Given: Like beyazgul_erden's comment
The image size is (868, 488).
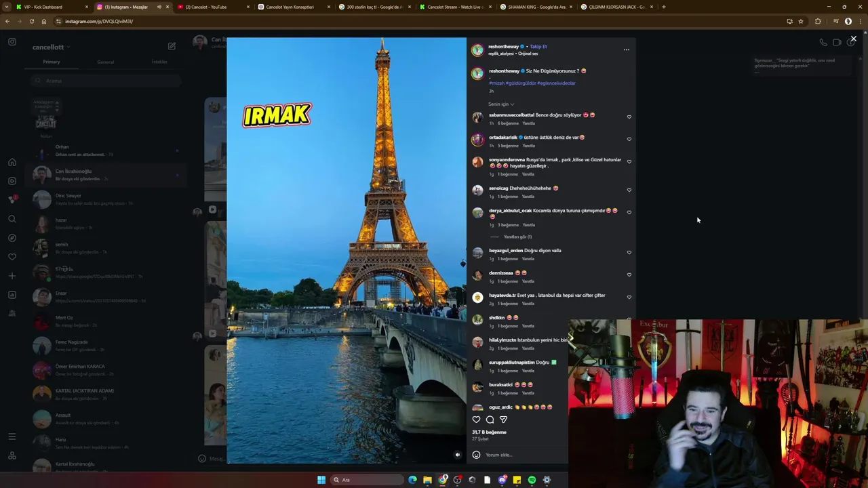Looking at the screenshot, I should (629, 252).
